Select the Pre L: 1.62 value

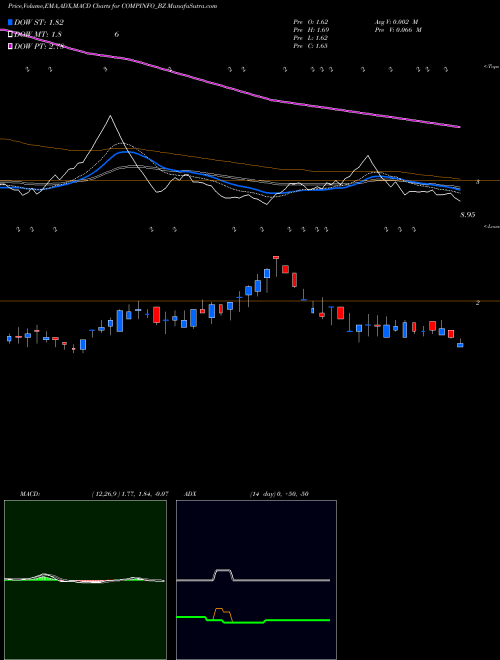pyautogui.click(x=311, y=38)
